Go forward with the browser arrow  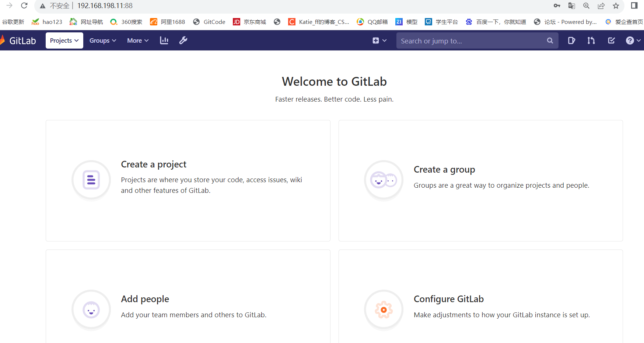click(x=10, y=6)
